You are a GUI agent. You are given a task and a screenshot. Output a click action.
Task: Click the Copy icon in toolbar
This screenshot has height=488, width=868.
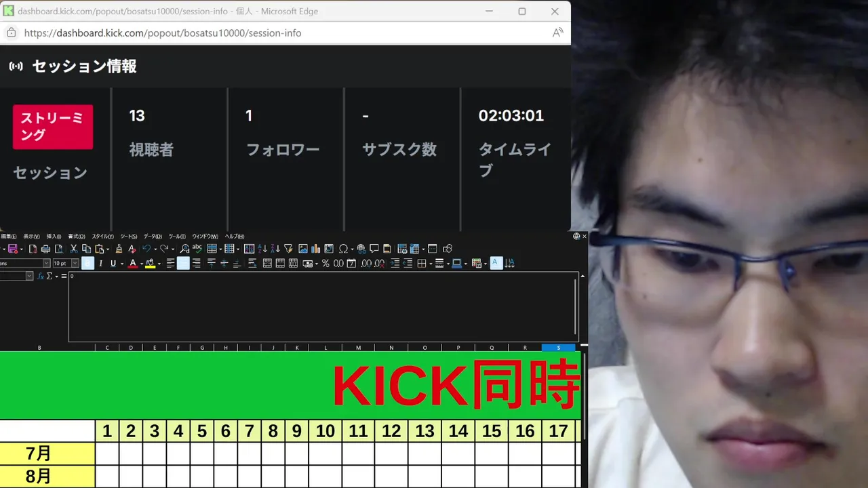click(87, 249)
